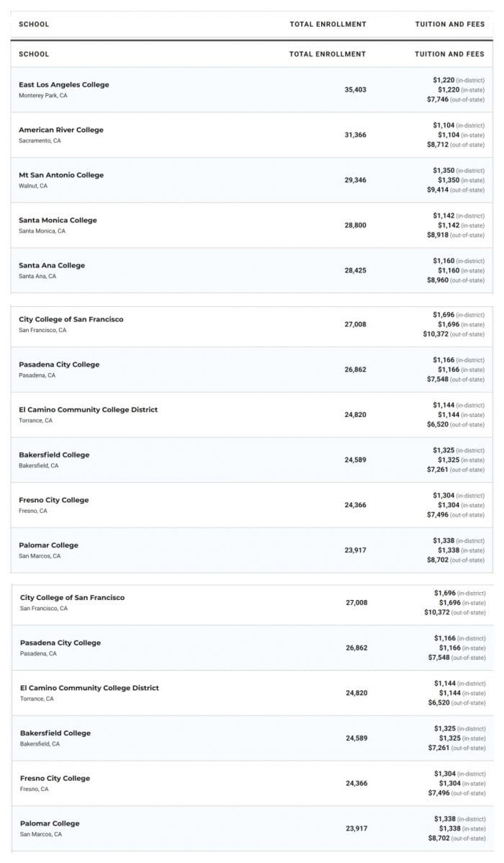Open the East Los Angeles College link
The width and height of the screenshot is (504, 863).
[x=64, y=85]
